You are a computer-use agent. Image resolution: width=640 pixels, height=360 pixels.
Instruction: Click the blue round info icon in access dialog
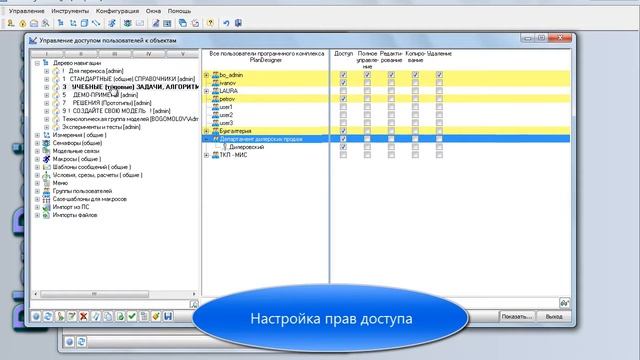(36, 316)
